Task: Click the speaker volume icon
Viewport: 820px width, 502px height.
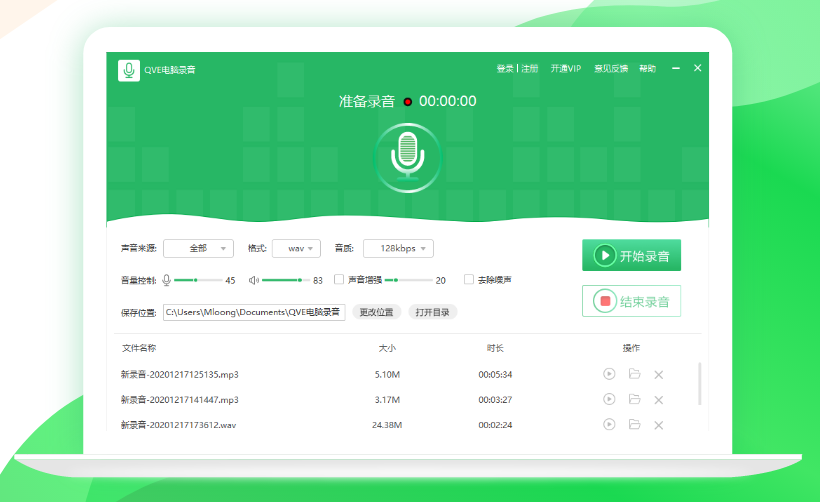Action: click(x=254, y=280)
